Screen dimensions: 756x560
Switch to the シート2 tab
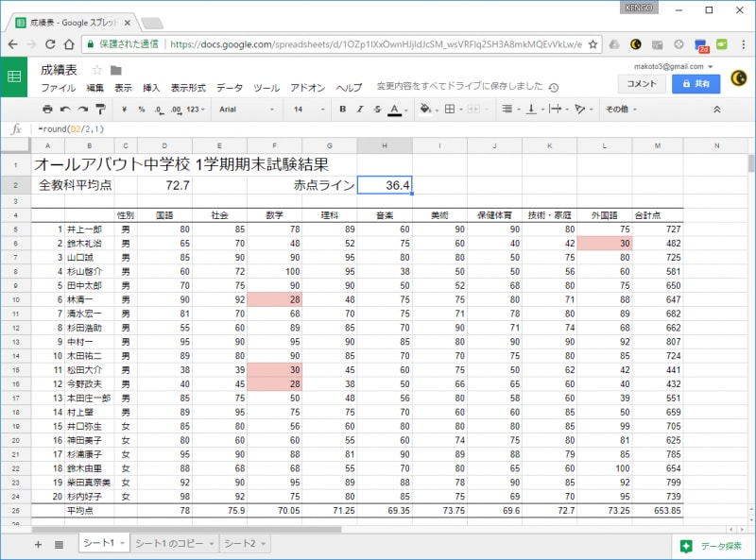(x=246, y=544)
